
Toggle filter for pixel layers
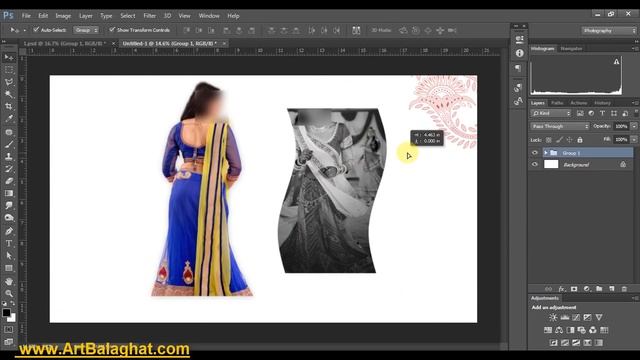coord(580,113)
